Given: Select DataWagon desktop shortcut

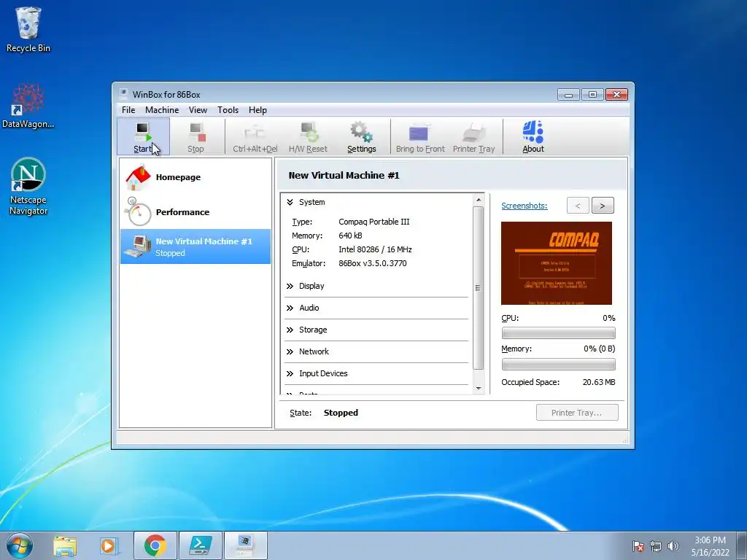Looking at the screenshot, I should tap(28, 106).
